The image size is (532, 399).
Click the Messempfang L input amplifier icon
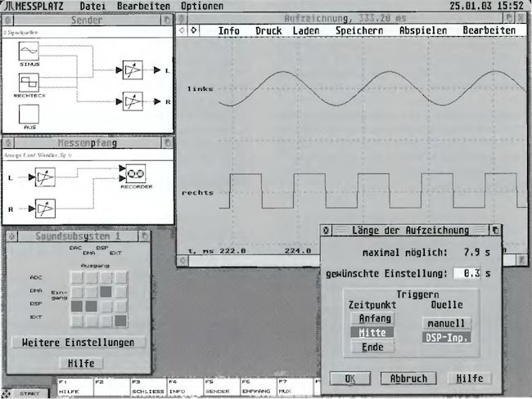click(x=44, y=177)
